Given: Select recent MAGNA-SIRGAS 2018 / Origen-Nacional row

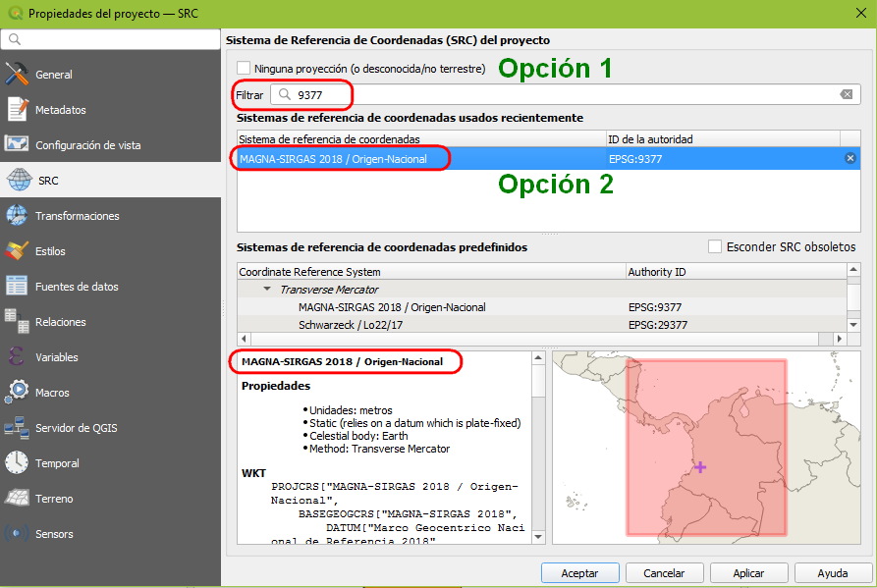Looking at the screenshot, I should click(548, 159).
